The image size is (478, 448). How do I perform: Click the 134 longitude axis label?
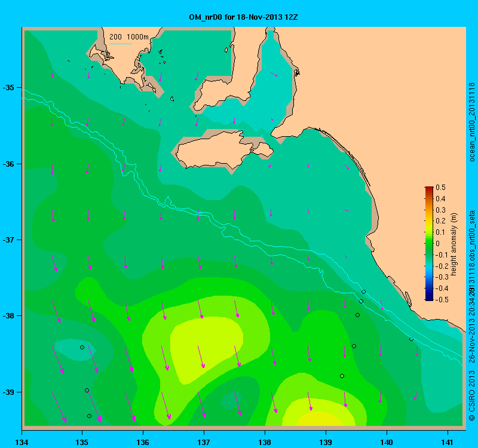pos(22,442)
